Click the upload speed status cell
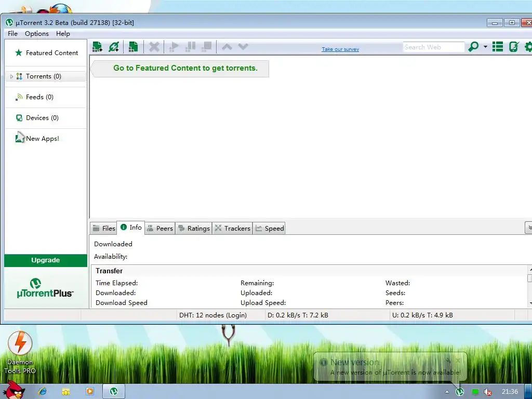This screenshot has height=399, width=532. coord(452,315)
